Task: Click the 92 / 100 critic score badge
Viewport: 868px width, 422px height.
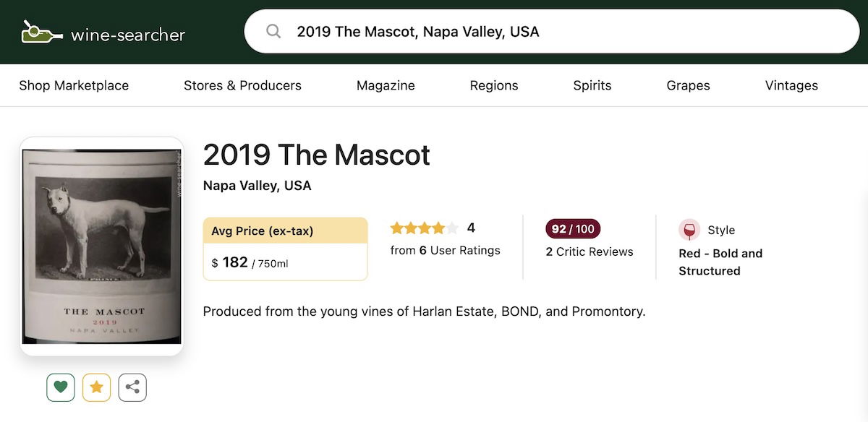Action: (x=573, y=229)
